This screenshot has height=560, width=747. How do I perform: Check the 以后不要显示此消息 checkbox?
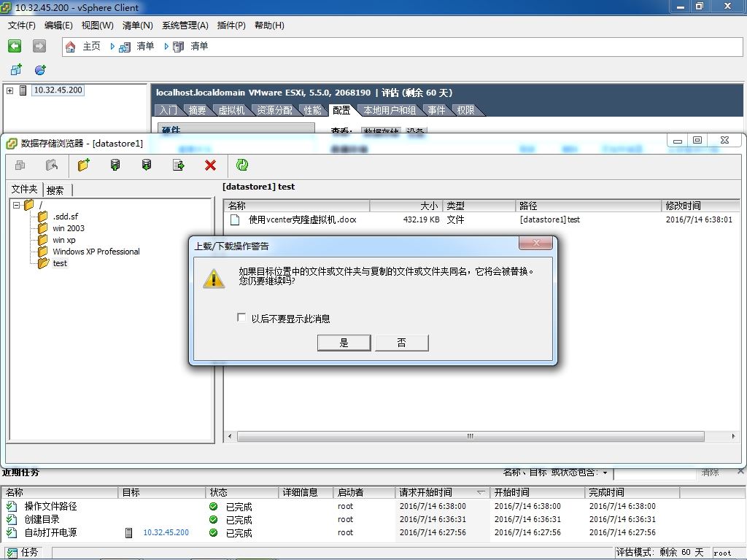241,317
